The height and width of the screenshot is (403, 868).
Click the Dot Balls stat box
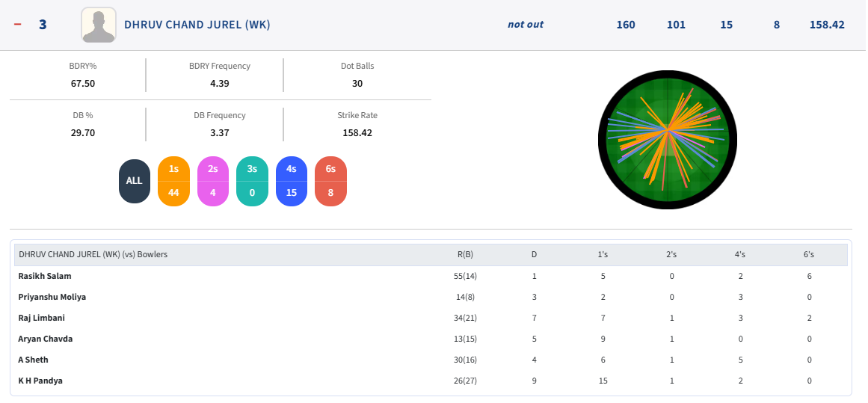click(x=357, y=75)
